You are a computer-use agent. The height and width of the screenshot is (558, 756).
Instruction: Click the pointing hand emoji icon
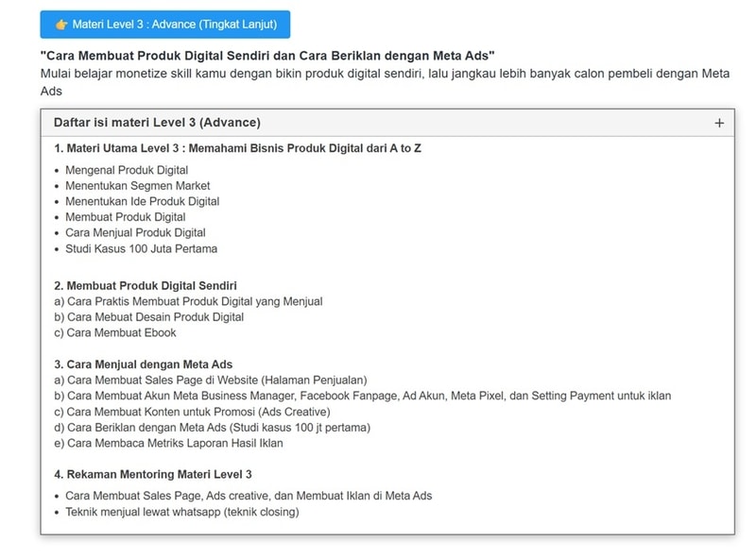pyautogui.click(x=61, y=25)
